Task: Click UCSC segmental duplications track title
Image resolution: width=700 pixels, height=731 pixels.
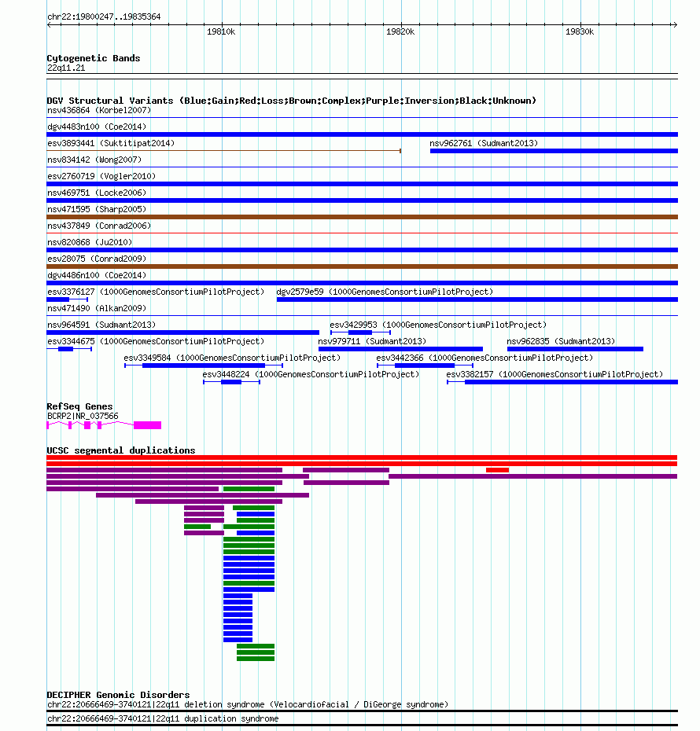Action: pyautogui.click(x=121, y=450)
